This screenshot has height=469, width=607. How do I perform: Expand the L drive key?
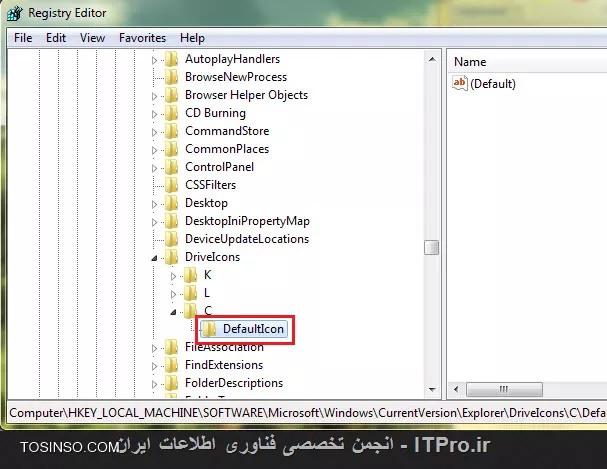point(173,294)
